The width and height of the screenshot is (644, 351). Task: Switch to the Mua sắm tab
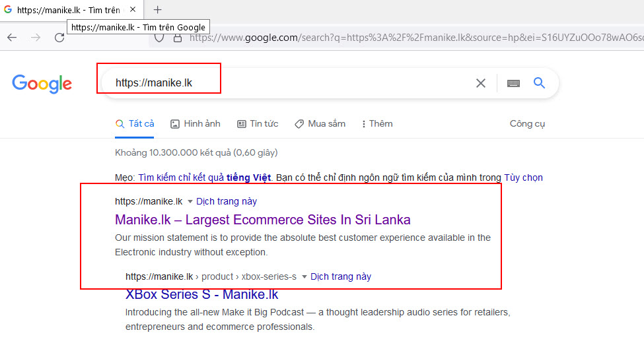coord(320,124)
